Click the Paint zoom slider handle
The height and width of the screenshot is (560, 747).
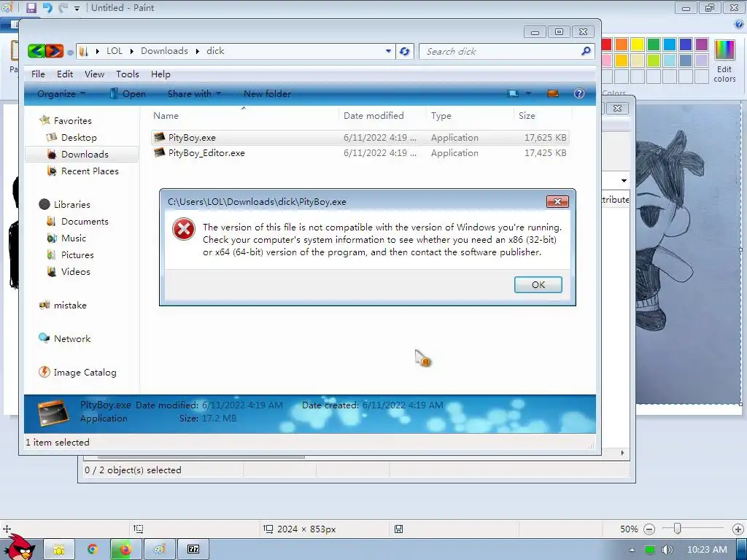click(677, 529)
